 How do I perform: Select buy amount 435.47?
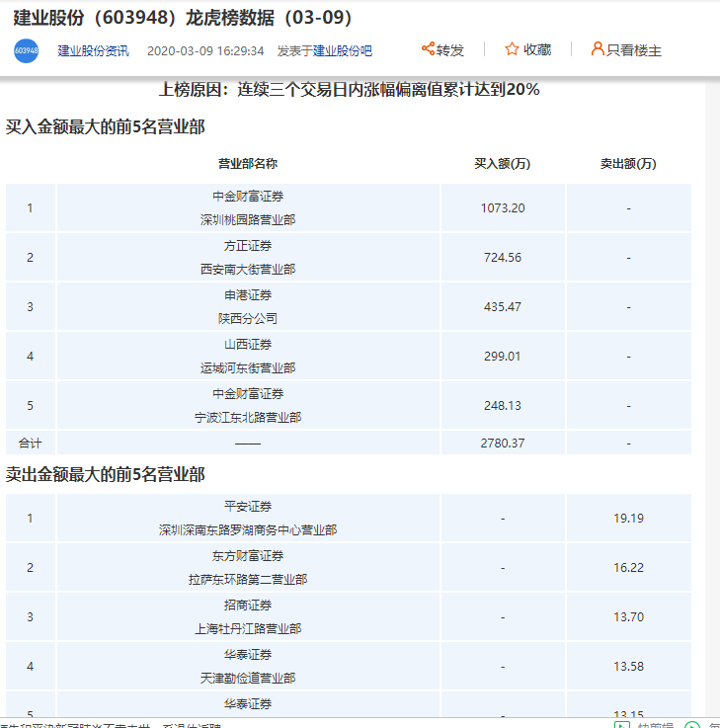[x=503, y=307]
